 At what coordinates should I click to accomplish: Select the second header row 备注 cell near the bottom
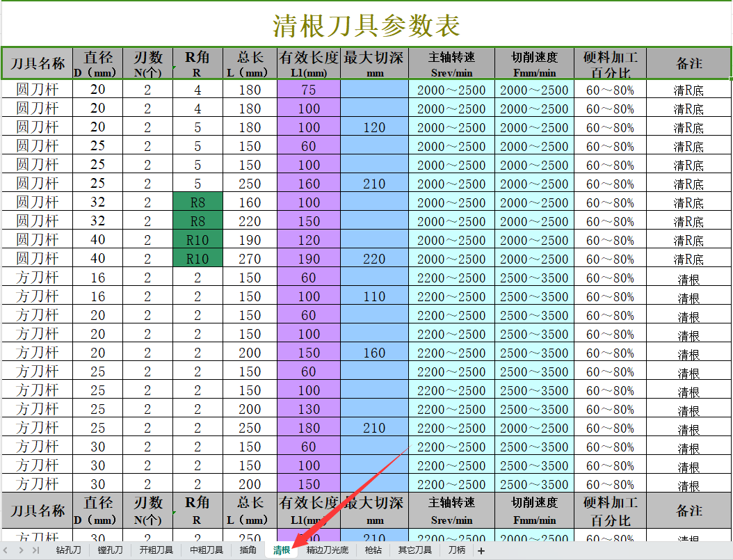tap(688, 511)
